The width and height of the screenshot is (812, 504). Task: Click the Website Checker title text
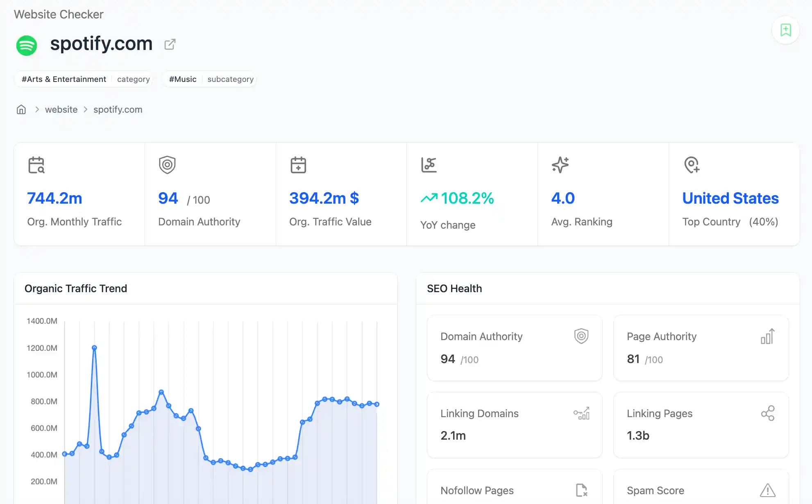point(59,14)
